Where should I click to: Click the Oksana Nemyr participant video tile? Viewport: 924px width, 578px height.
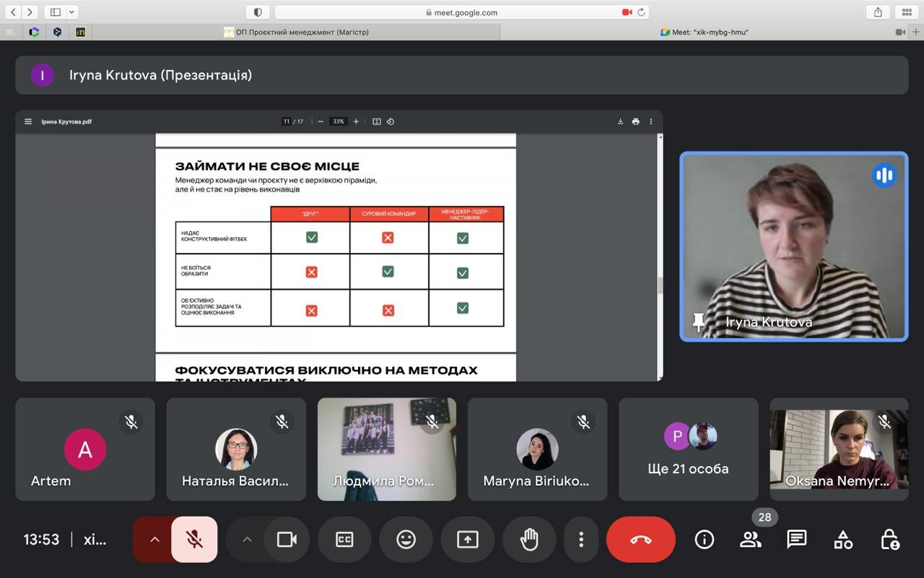point(839,449)
